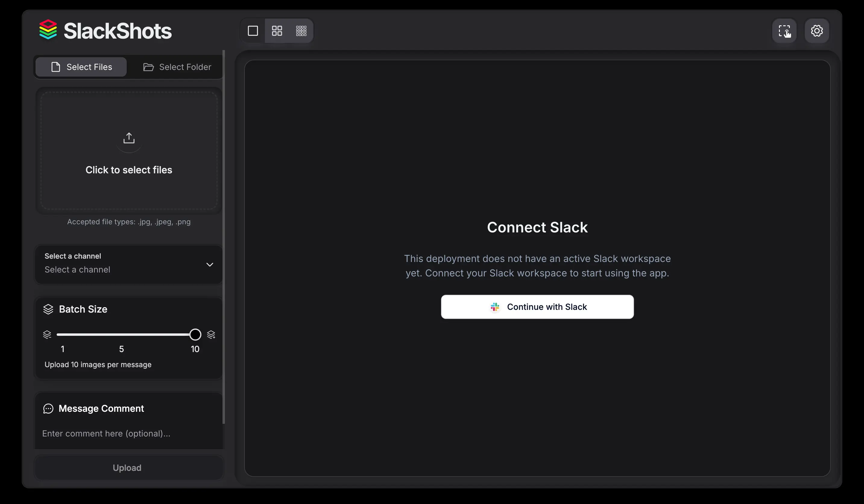Click the Connect Slack heading

pos(537,227)
